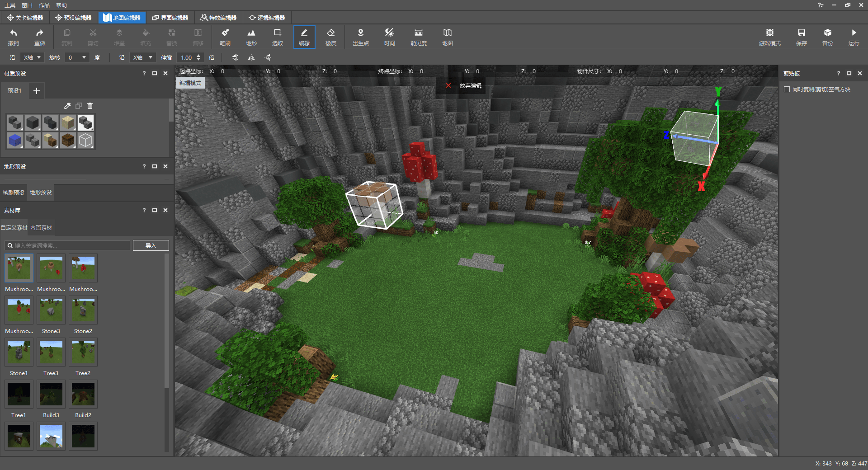Image resolution: width=868 pixels, height=470 pixels.
Task: Select the blue block material swatch
Action: [x=15, y=141]
